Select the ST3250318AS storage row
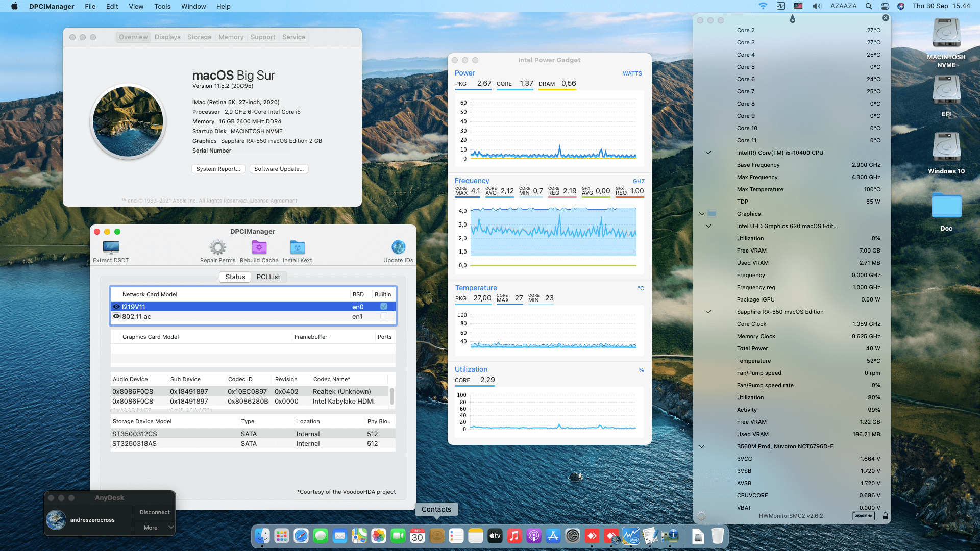Image resolution: width=980 pixels, height=551 pixels. pyautogui.click(x=253, y=443)
